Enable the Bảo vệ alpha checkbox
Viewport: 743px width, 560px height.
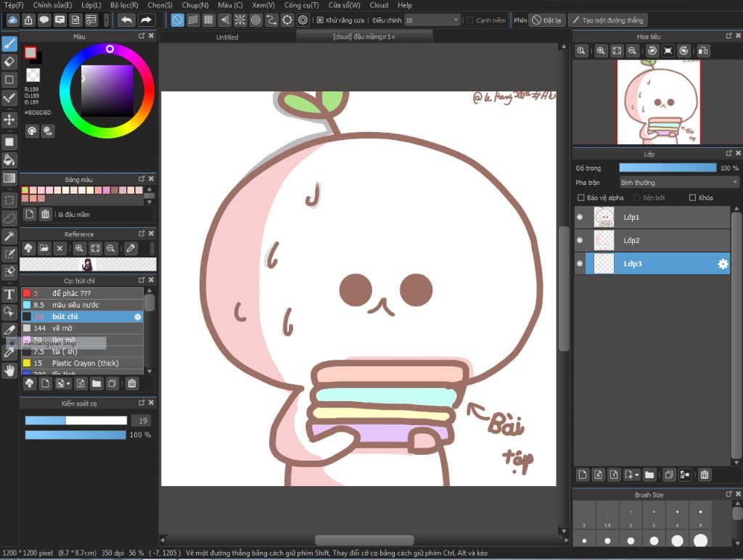(581, 197)
